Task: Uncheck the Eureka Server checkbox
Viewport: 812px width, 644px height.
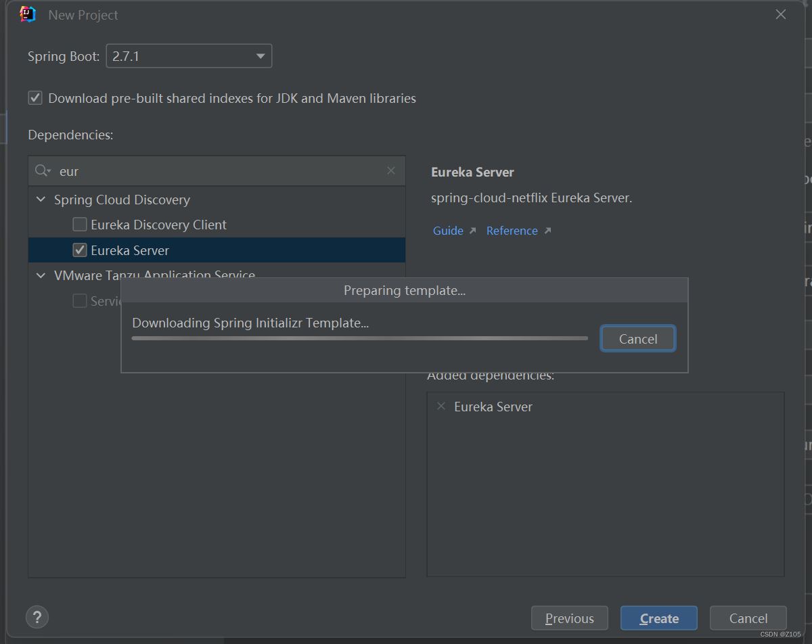Action: 80,250
